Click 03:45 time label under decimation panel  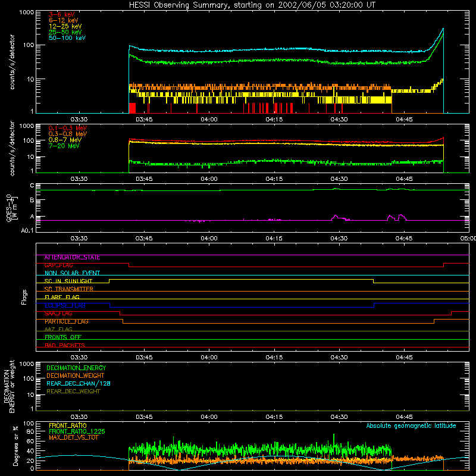(x=144, y=417)
